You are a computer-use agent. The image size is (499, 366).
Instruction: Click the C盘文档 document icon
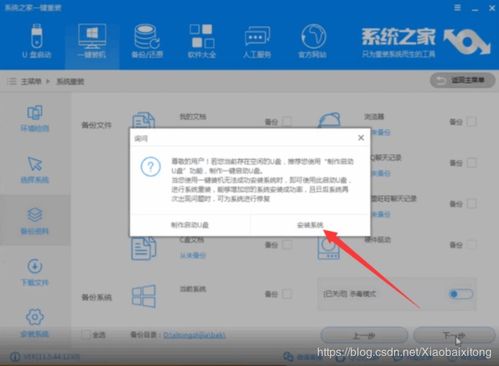144,248
